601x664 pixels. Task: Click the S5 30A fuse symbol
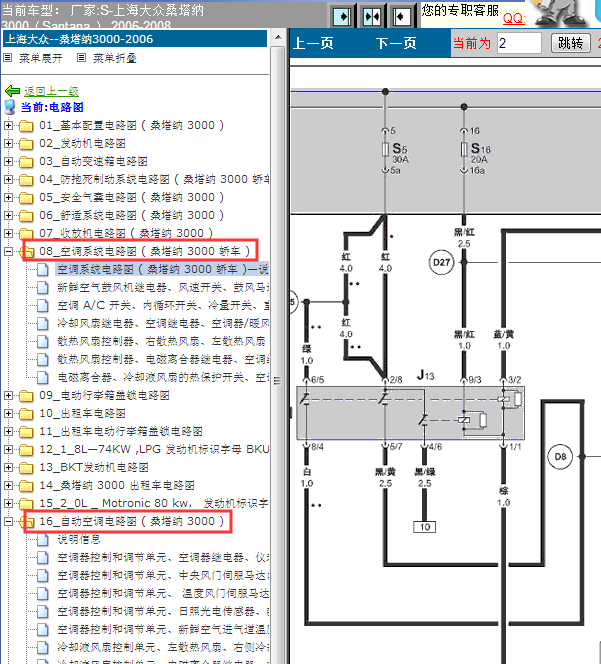point(385,149)
